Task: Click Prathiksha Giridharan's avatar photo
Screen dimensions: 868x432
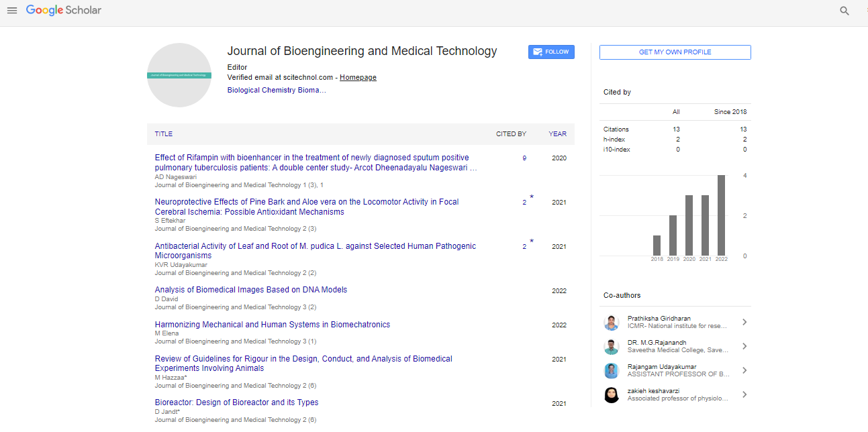Action: tap(611, 323)
